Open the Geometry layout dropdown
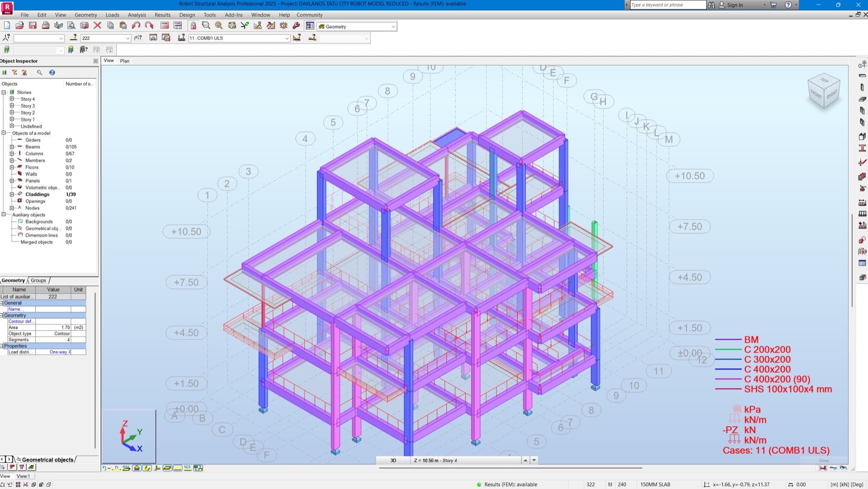The image size is (868, 489). click(393, 27)
